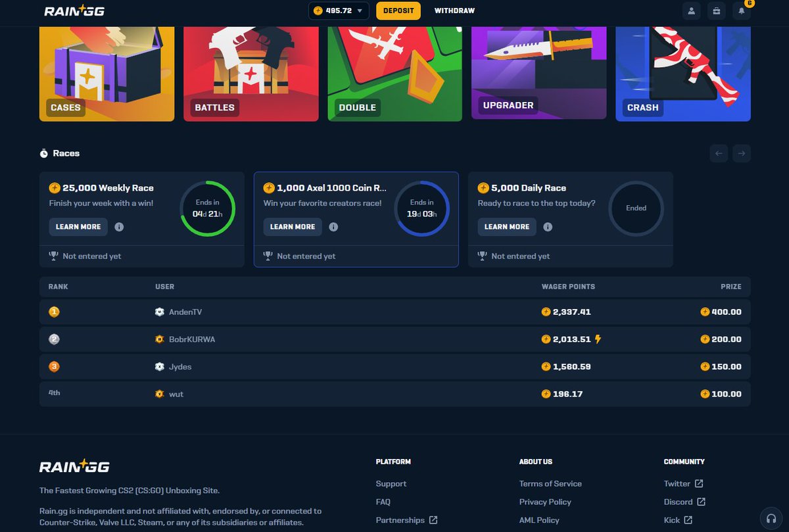Open the Kick community link
The image size is (789, 532).
[678, 520]
